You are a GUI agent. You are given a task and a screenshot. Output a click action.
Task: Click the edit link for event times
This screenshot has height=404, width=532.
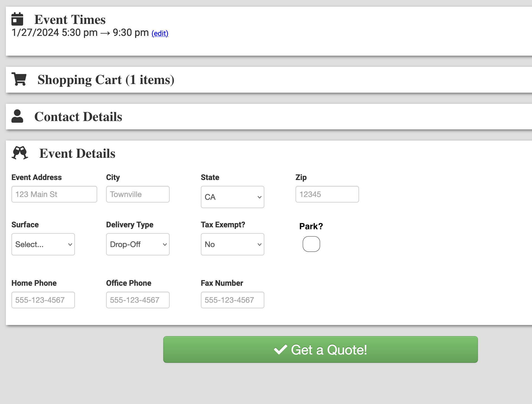pyautogui.click(x=160, y=33)
